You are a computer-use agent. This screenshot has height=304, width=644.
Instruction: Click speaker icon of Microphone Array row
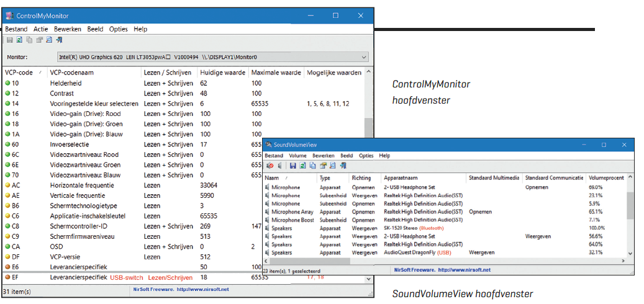pyautogui.click(x=267, y=212)
